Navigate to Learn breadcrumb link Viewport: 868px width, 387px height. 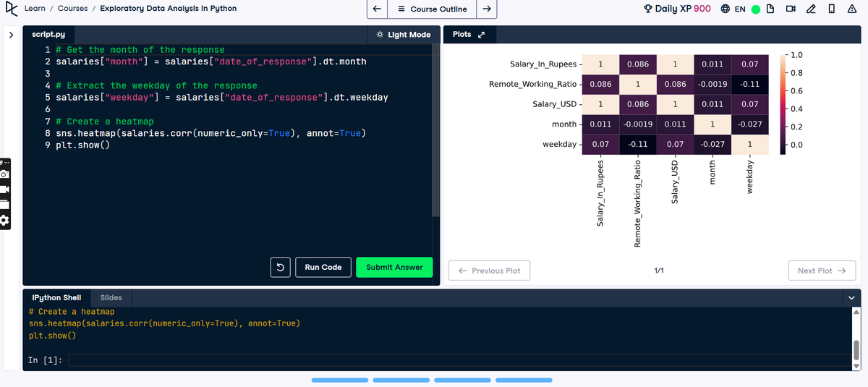click(x=35, y=9)
